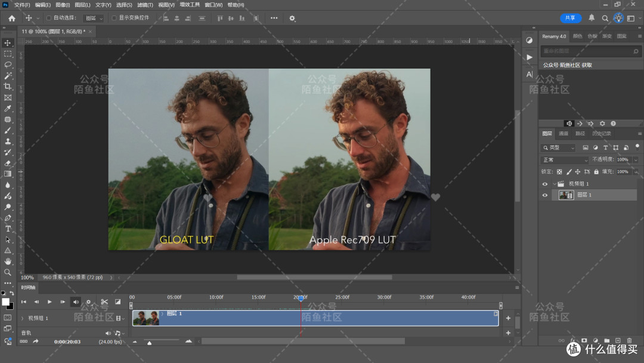The image size is (644, 363).
Task: Choose the Horizontal Type tool
Action: coord(8,229)
